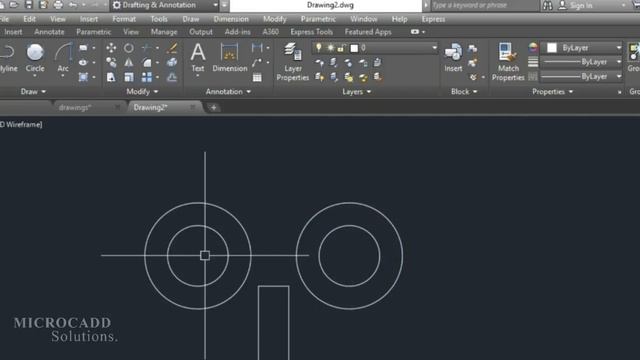The image size is (640, 360).
Task: Activate the Copy tool icon
Action: (111, 62)
